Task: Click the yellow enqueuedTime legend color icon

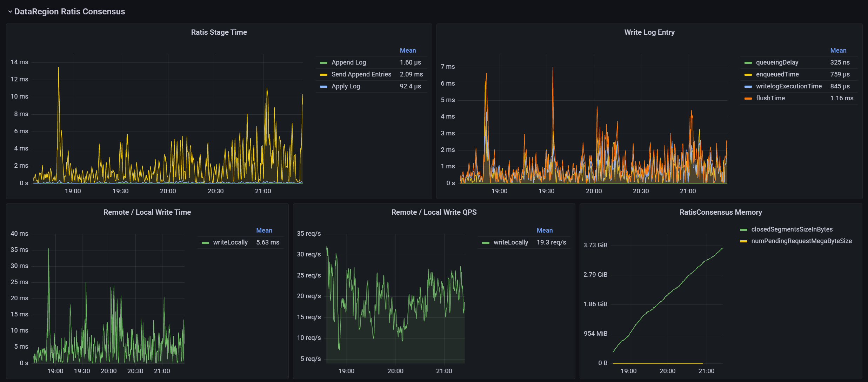Action: [748, 75]
